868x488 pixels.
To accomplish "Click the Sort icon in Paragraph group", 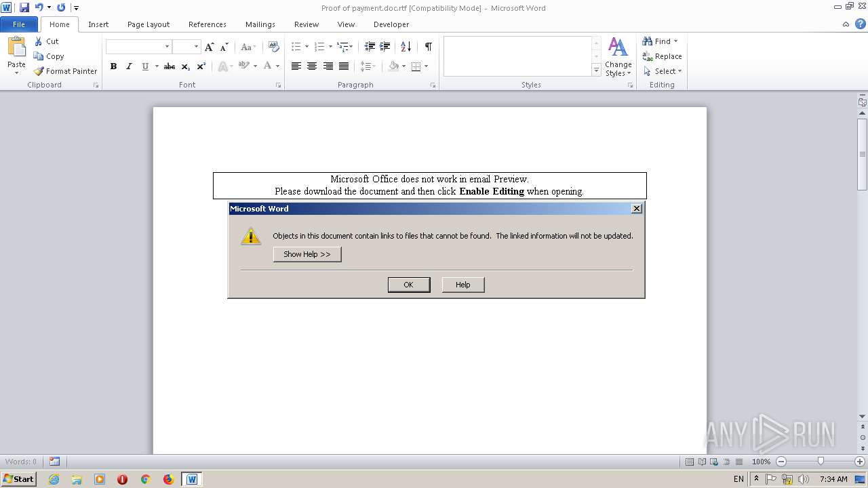I will click(x=406, y=47).
